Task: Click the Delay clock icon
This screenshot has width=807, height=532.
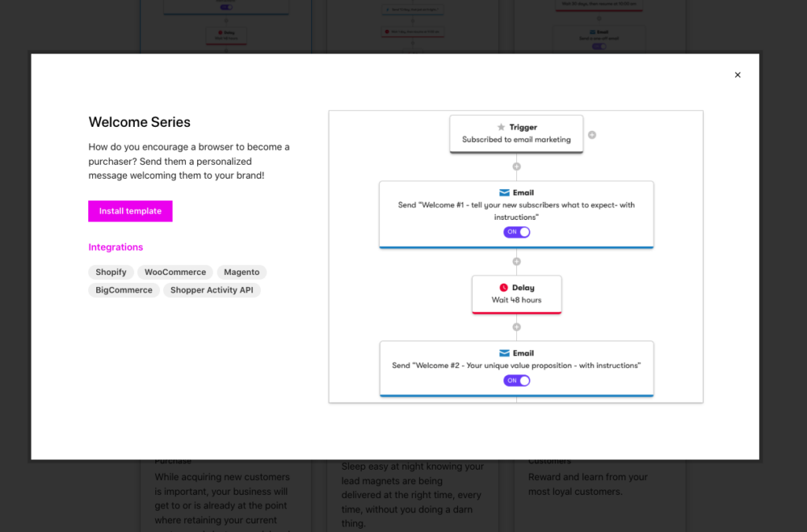Action: tap(504, 288)
